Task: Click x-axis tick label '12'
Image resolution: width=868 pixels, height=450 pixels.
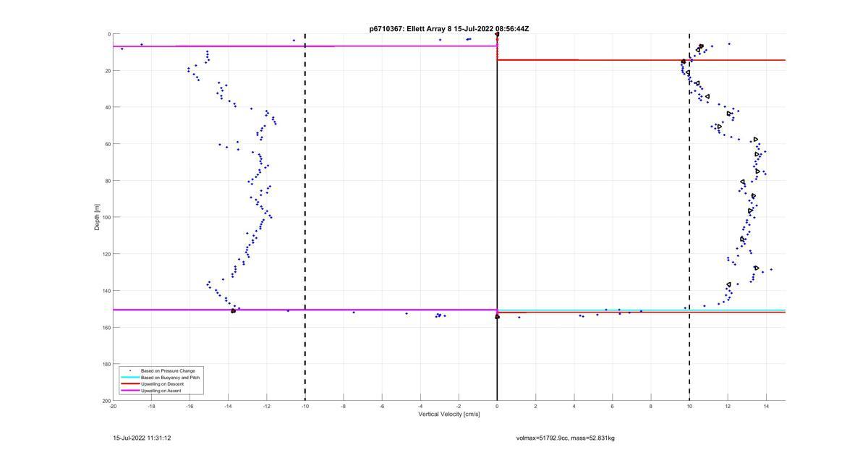Action: 728,406
